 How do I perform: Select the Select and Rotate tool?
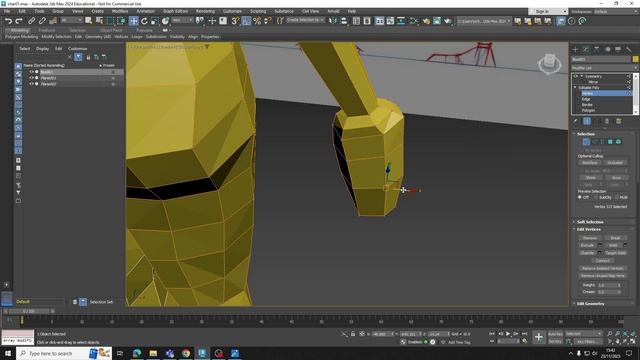[x=144, y=20]
